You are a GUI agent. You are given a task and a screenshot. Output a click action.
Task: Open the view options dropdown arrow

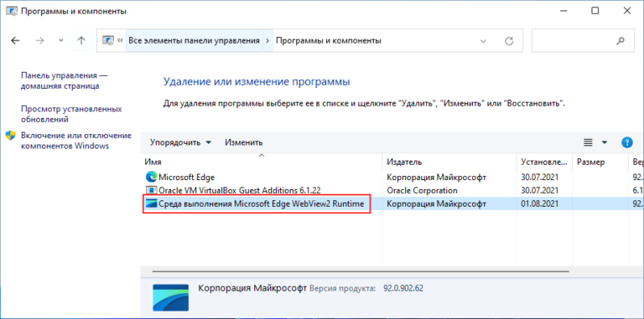click(604, 142)
